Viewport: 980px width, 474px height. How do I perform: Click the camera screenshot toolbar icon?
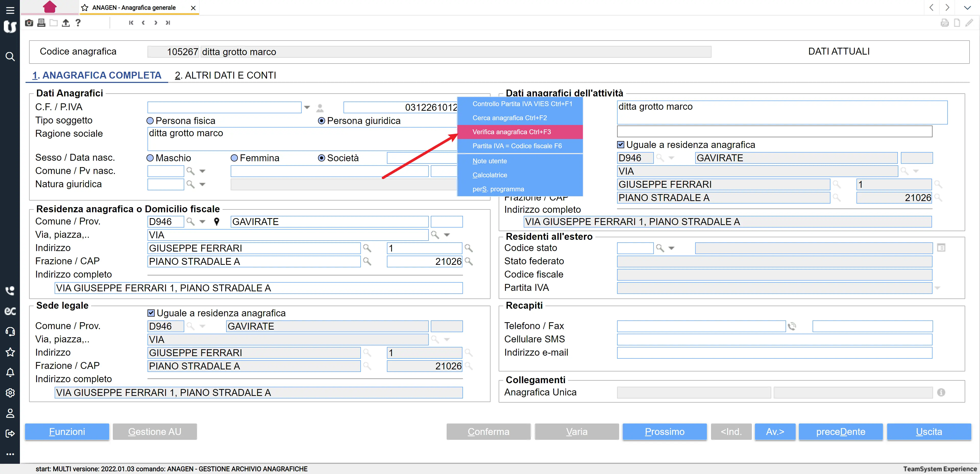point(29,23)
